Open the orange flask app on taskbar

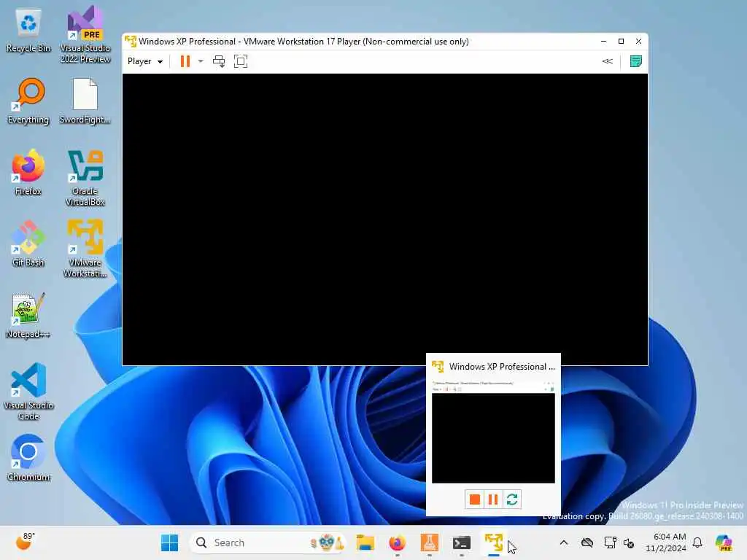[x=429, y=542]
